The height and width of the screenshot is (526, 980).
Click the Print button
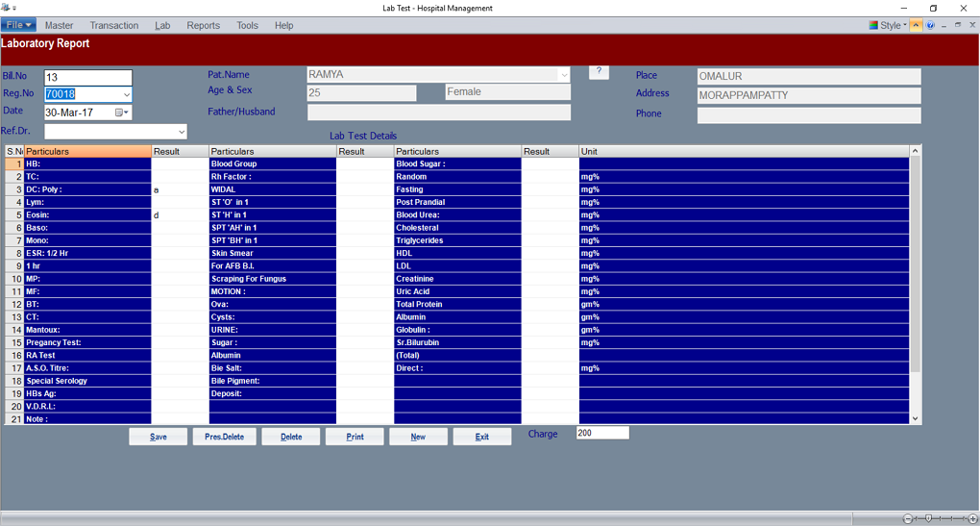[x=355, y=437]
